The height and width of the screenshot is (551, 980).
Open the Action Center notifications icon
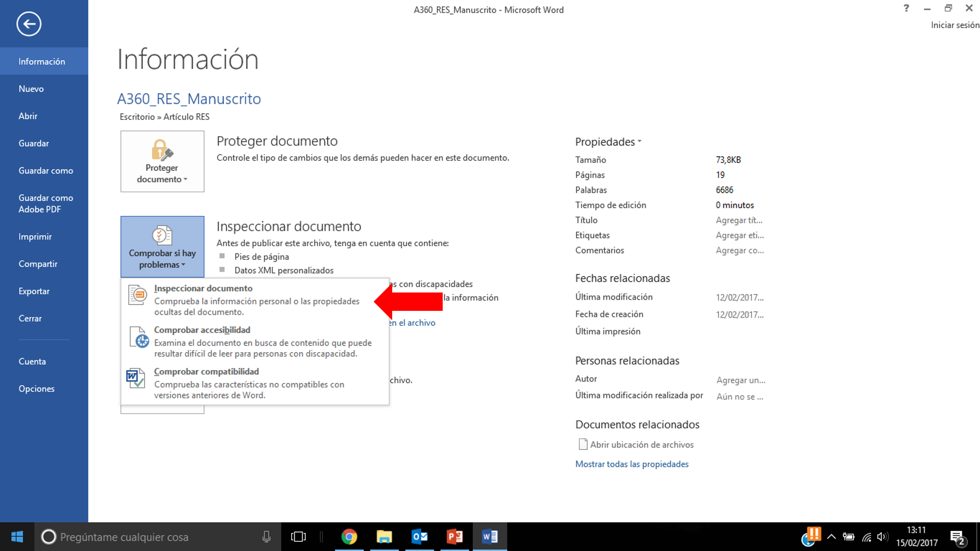(957, 537)
